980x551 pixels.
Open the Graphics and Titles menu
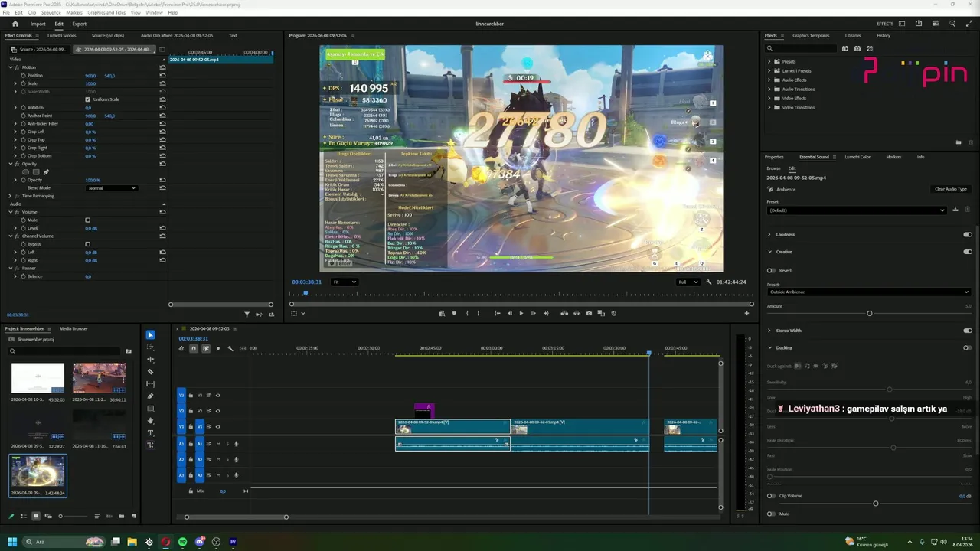pos(106,13)
